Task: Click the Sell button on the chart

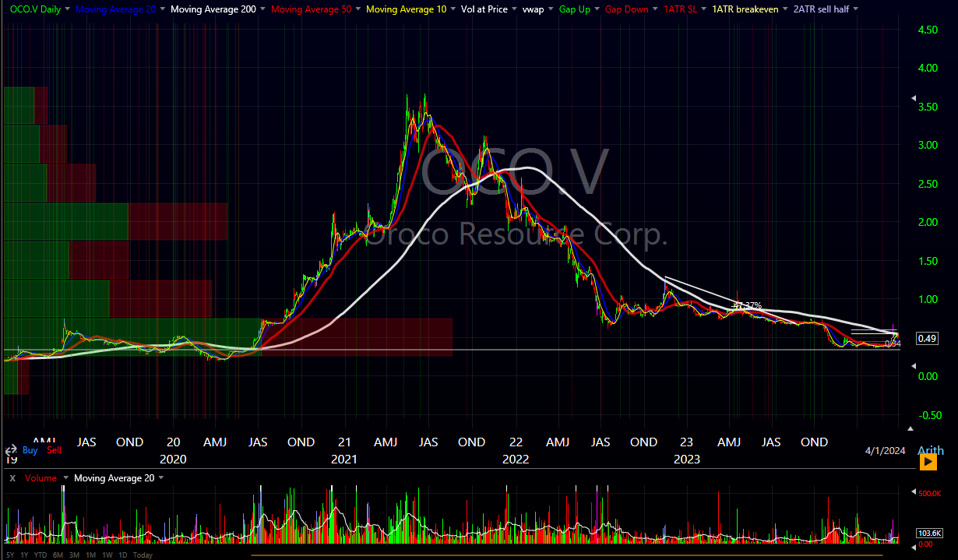Action: [54, 450]
